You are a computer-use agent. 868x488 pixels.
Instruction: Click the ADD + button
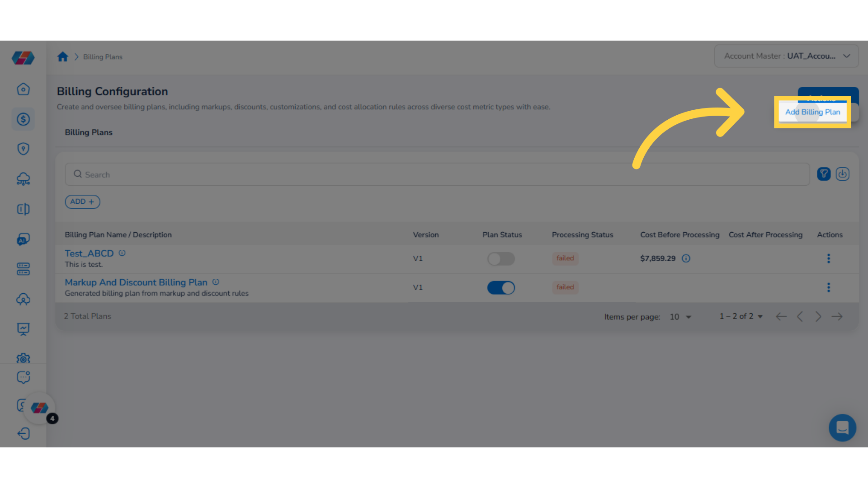[82, 202]
